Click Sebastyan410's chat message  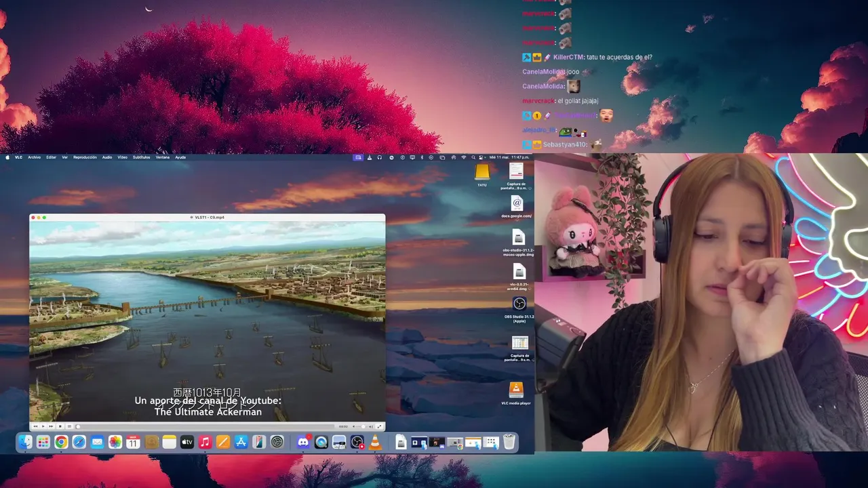562,144
